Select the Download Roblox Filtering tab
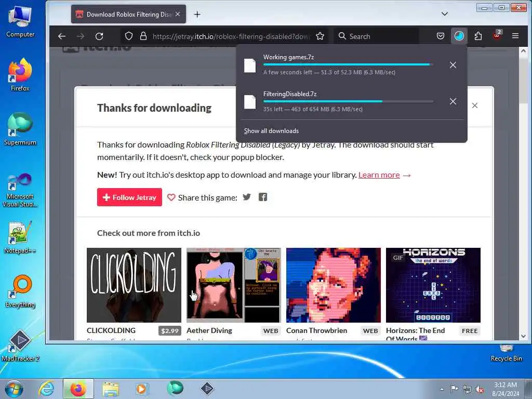The width and height of the screenshot is (532, 399). [x=129, y=14]
